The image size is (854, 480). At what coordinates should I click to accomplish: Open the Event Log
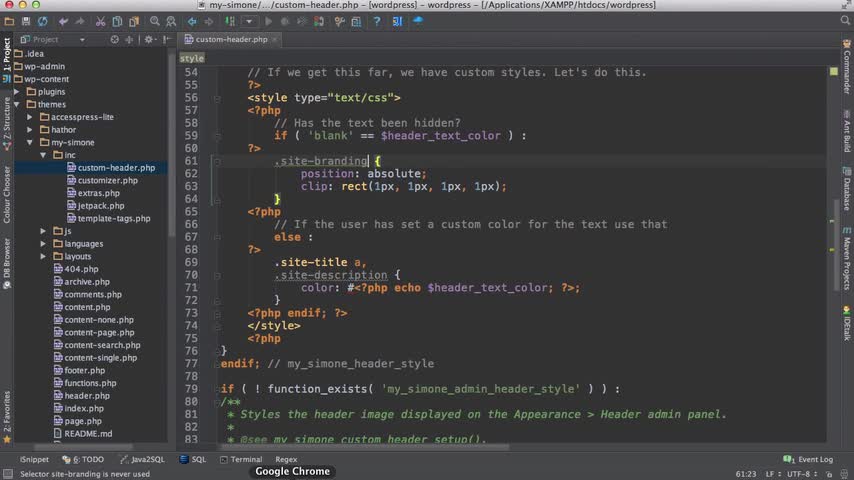pyautogui.click(x=809, y=459)
